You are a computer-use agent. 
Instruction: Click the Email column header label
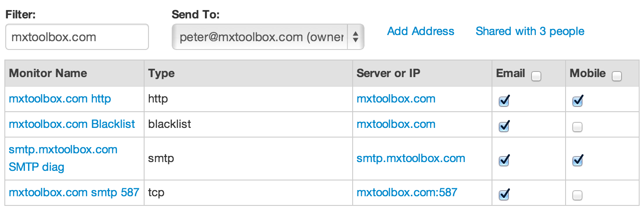[x=511, y=73]
